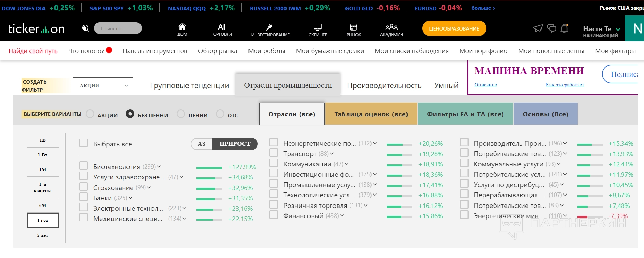Click the Поиск search input field
644x258 pixels.
click(118, 28)
